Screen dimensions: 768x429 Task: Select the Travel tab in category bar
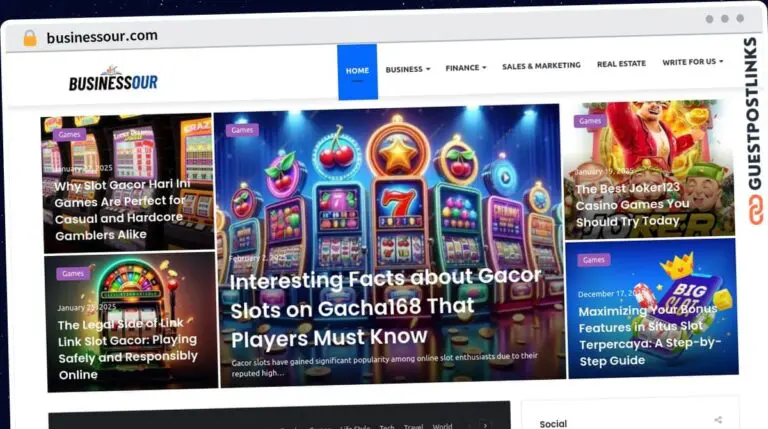(413, 427)
